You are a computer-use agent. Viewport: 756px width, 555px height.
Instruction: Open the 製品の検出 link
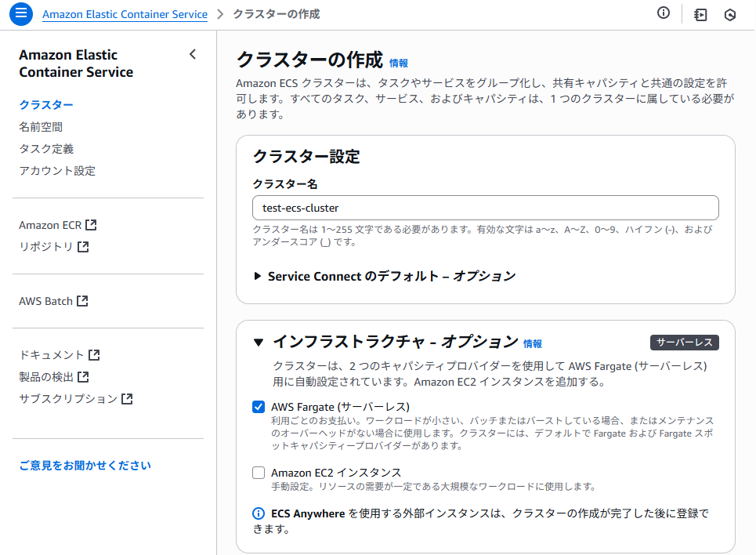click(x=45, y=377)
